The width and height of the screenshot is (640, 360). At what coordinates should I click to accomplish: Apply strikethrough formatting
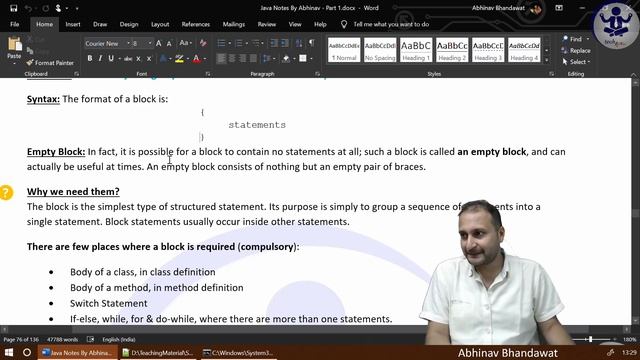(x=128, y=59)
